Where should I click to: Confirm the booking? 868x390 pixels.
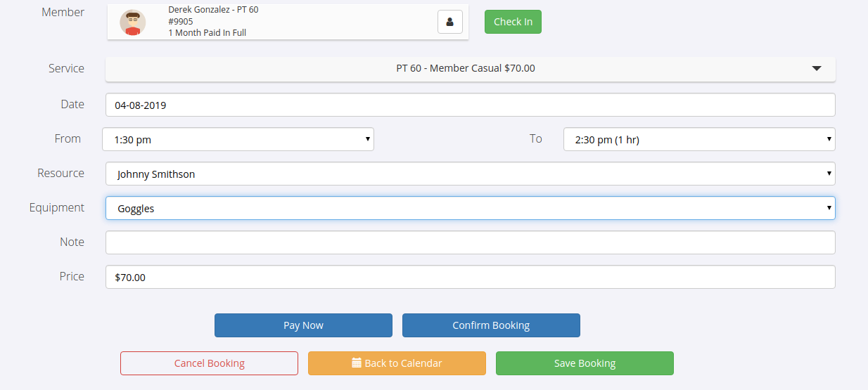(x=491, y=325)
